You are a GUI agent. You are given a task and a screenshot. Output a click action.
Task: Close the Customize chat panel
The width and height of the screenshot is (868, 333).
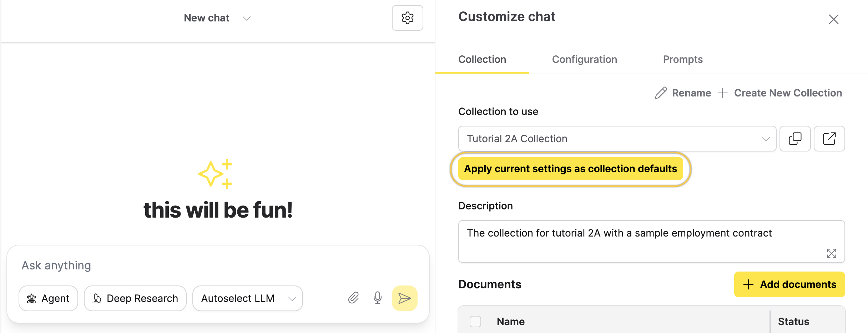coord(833,19)
